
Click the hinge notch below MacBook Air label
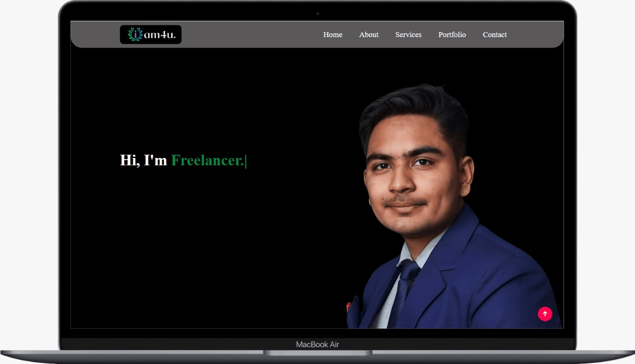pos(317,353)
